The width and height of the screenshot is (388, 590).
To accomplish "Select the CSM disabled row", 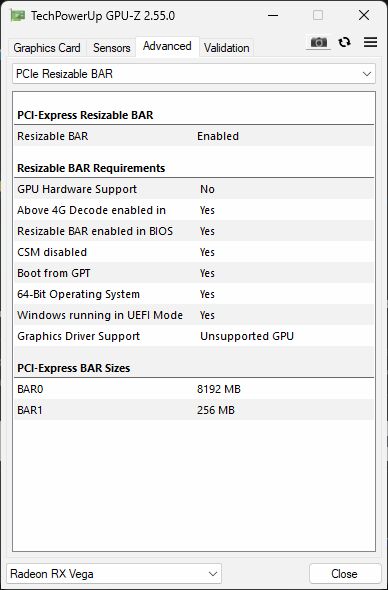I will [195, 252].
